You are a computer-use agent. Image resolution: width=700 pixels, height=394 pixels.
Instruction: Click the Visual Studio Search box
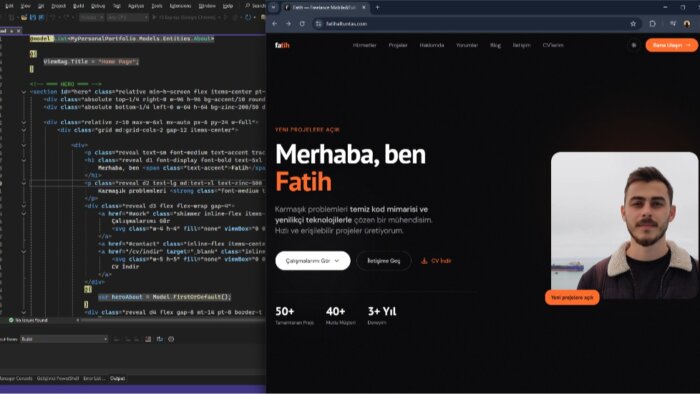(255, 6)
